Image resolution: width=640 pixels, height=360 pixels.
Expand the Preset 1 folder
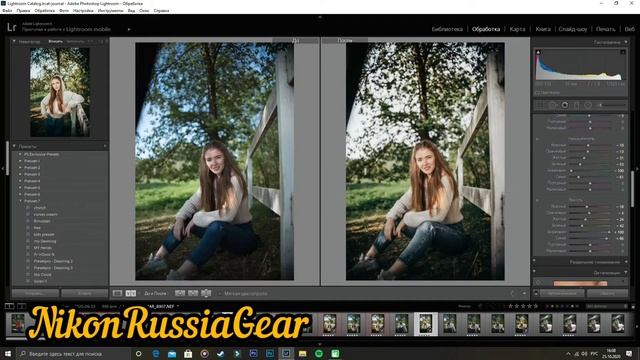click(20, 161)
